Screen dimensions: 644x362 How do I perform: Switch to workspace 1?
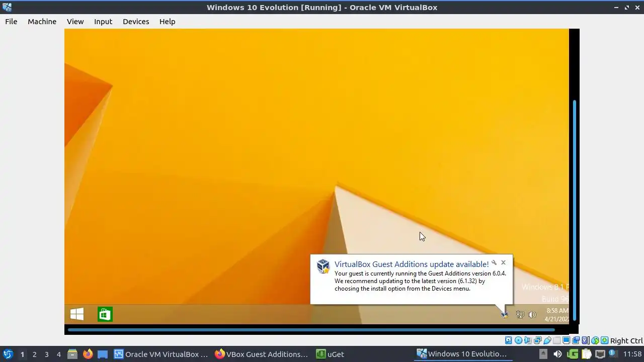[22, 354]
